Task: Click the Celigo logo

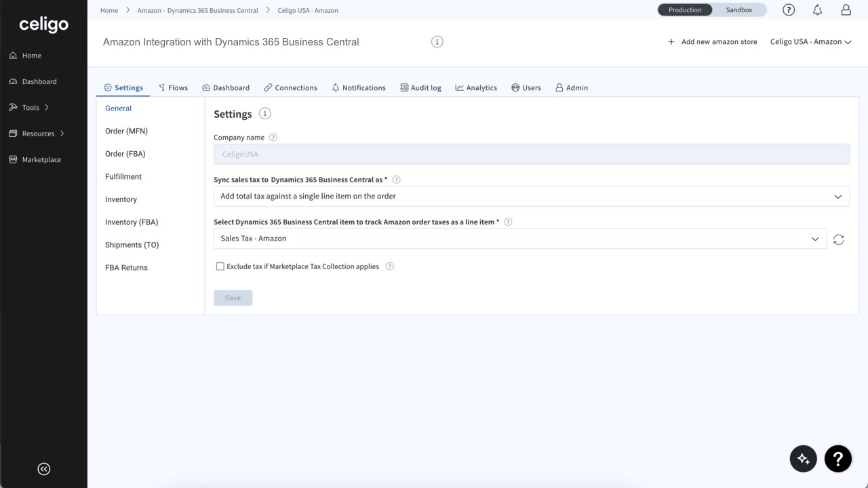Action: (x=43, y=24)
